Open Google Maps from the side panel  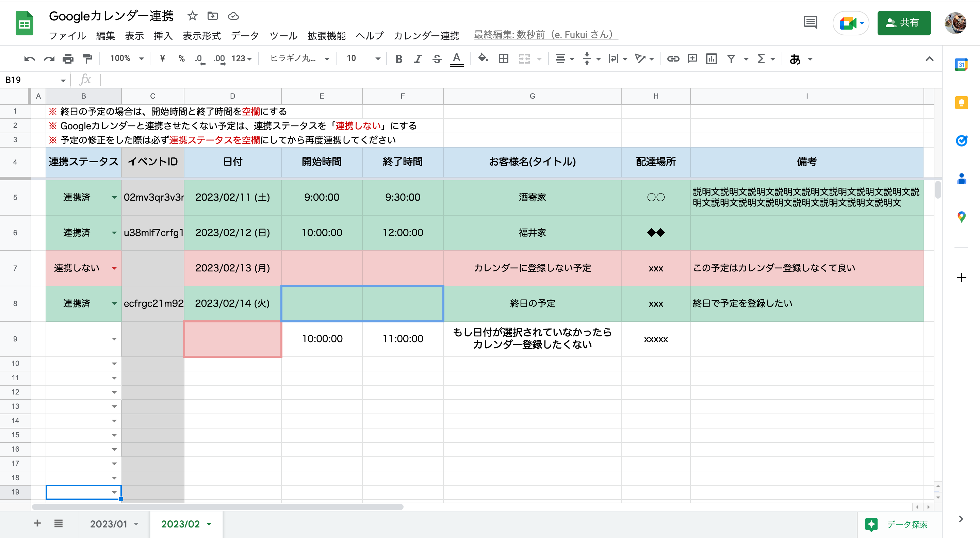pyautogui.click(x=962, y=217)
